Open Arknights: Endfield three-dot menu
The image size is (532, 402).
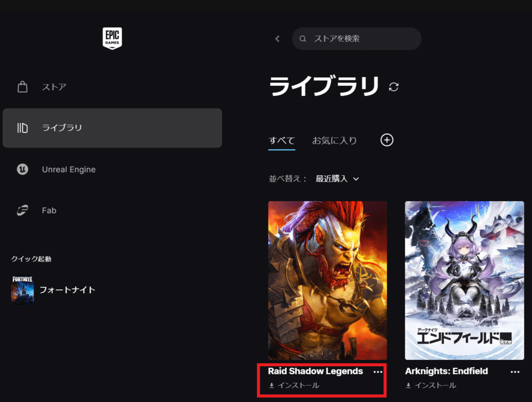pyautogui.click(x=515, y=372)
